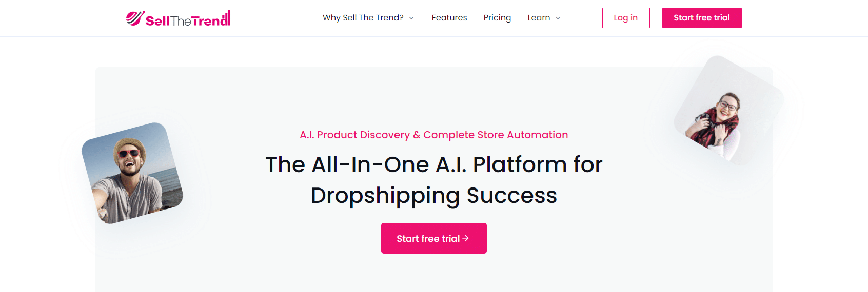
Task: Select the Learn menu label
Action: click(539, 18)
